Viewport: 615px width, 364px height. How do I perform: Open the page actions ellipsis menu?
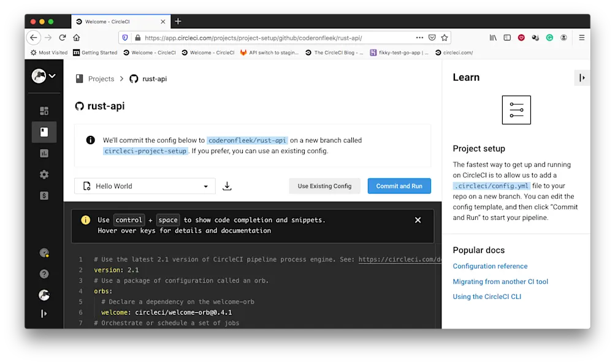[419, 37]
